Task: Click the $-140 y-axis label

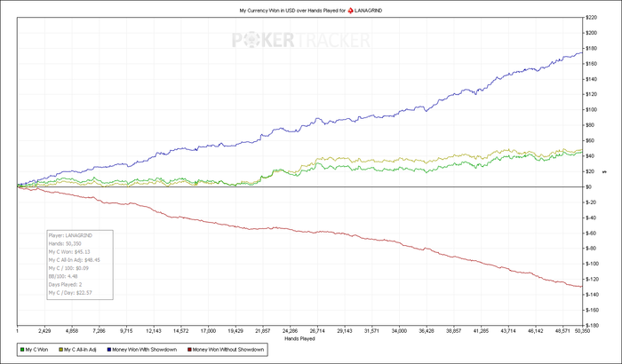Action: click(592, 295)
